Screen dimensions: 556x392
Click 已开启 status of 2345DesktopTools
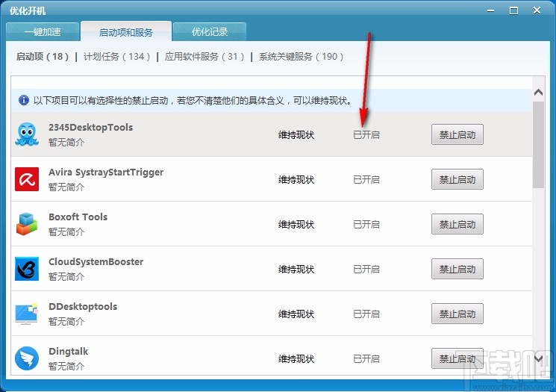[366, 135]
